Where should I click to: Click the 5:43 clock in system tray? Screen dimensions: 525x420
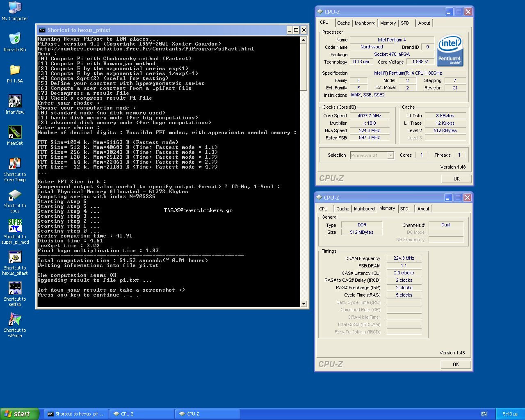pos(510,414)
